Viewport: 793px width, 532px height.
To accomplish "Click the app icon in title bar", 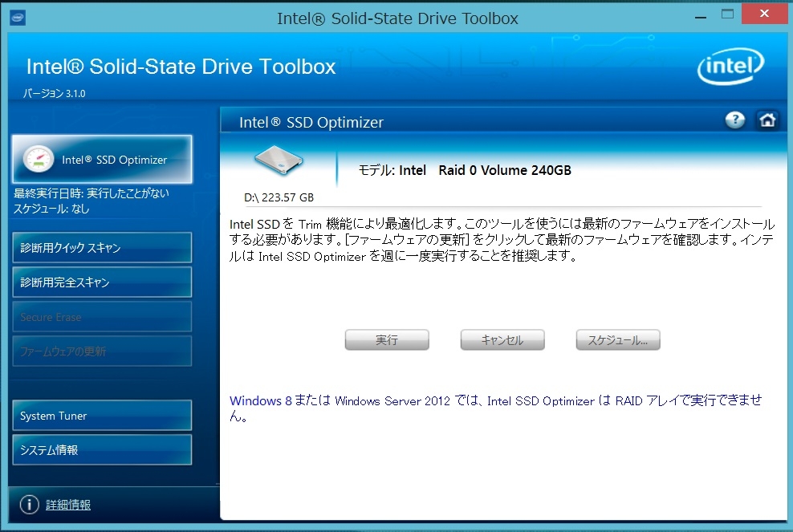I will [x=18, y=18].
